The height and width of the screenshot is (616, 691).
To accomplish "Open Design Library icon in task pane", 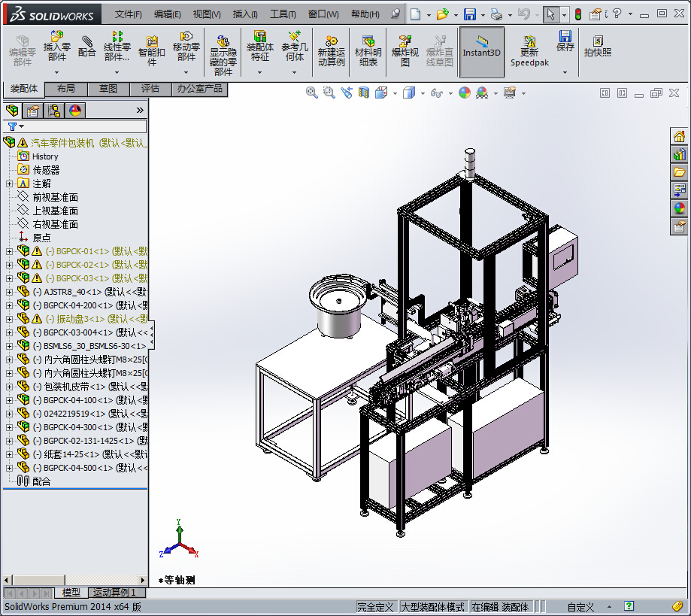I will click(x=679, y=154).
